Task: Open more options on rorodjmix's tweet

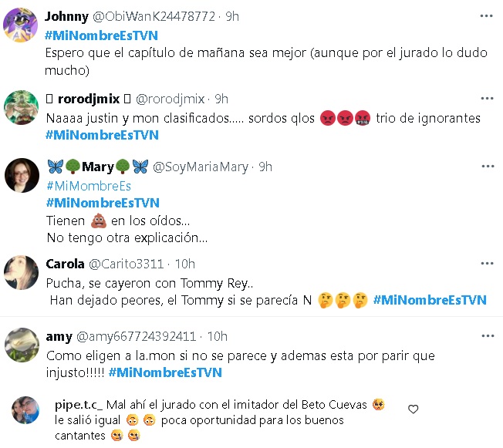Action: [x=487, y=99]
